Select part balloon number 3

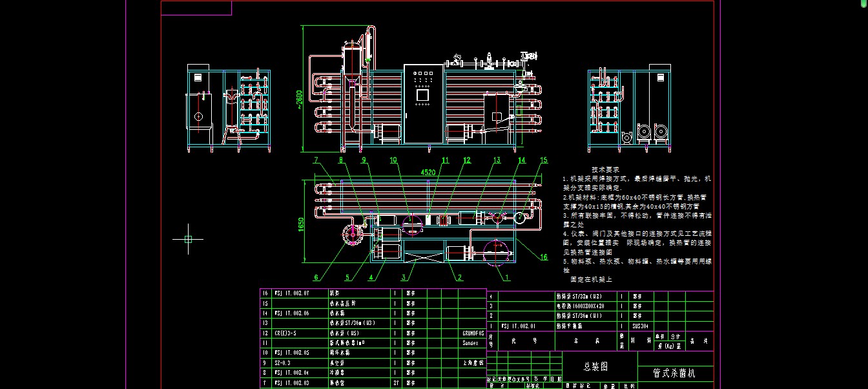404,278
